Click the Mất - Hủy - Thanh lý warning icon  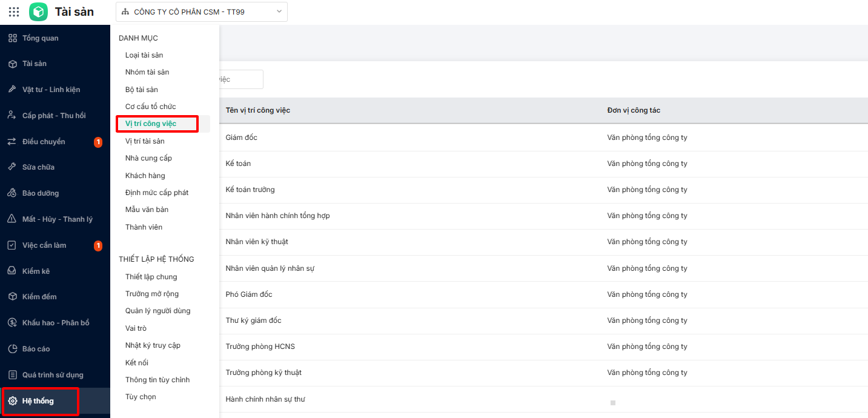click(12, 219)
